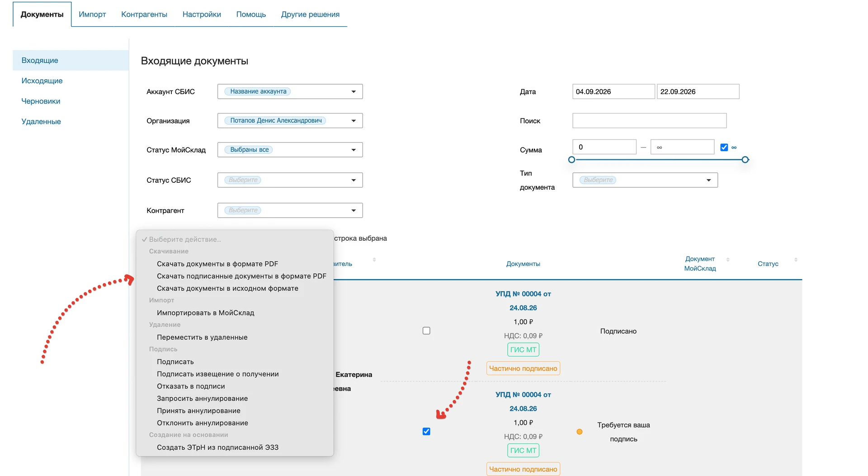Sort by the Документ МойСклад column arrows
The width and height of the screenshot is (868, 476).
(x=728, y=259)
